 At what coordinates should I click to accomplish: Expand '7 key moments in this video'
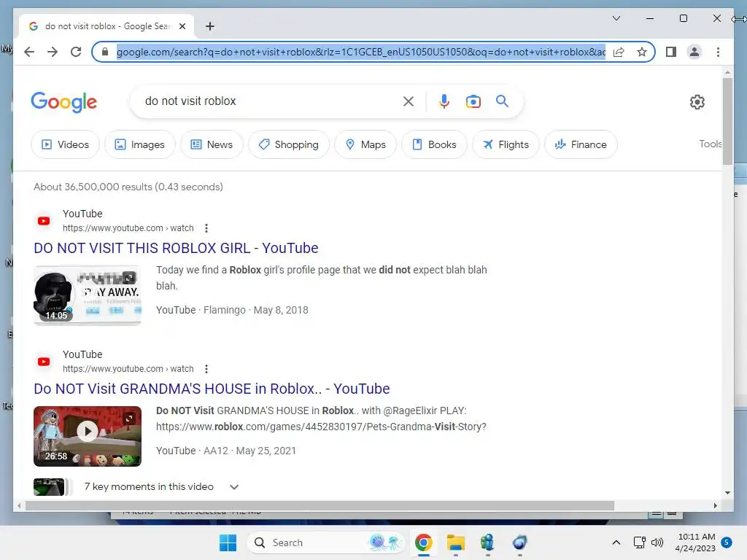[234, 486]
